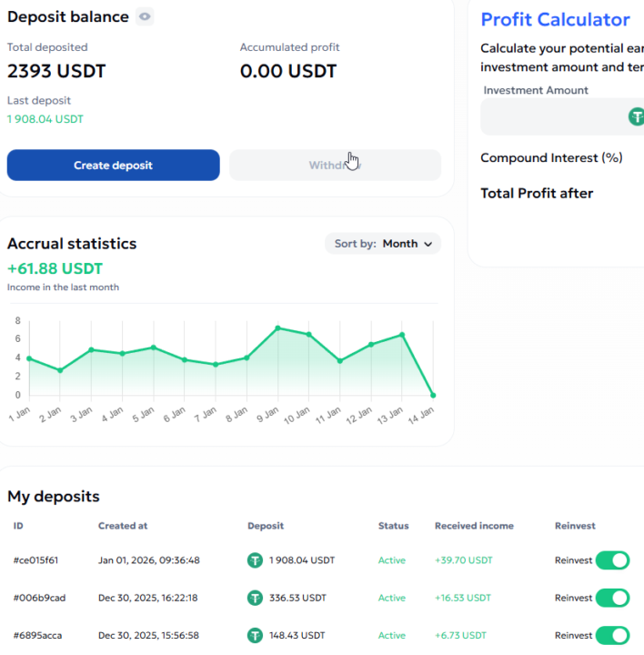Disable Reinvest for deposit #ce015f61
Viewport: 644px width, 655px height.
(612, 560)
